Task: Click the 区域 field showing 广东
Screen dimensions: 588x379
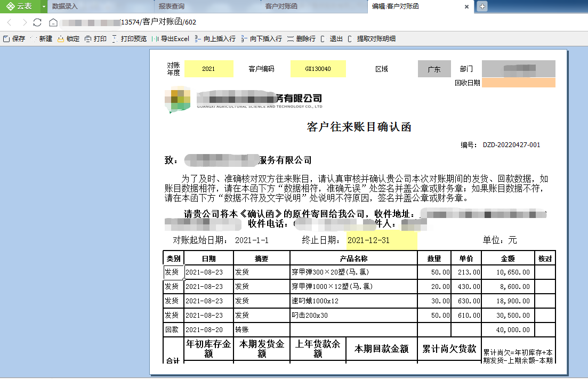Action: [434, 69]
